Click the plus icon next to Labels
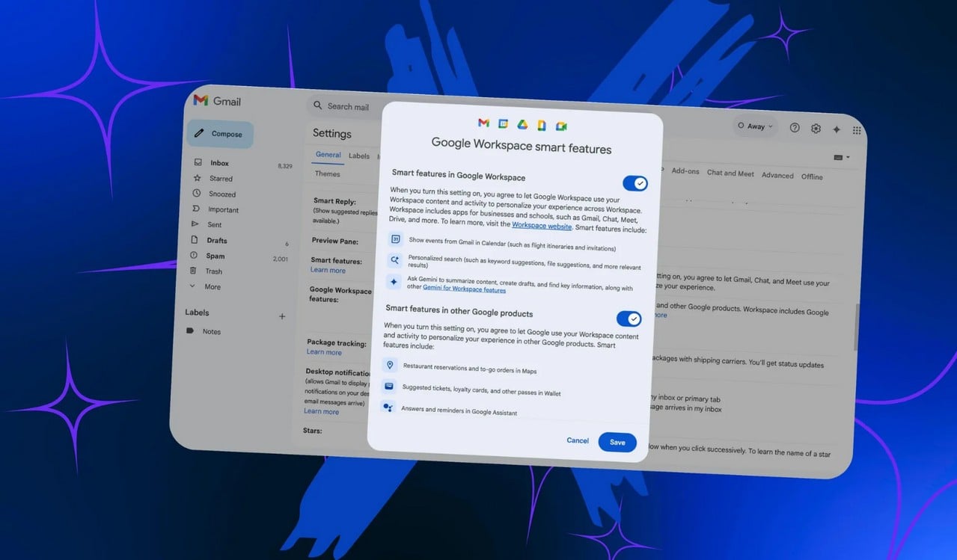 [282, 316]
